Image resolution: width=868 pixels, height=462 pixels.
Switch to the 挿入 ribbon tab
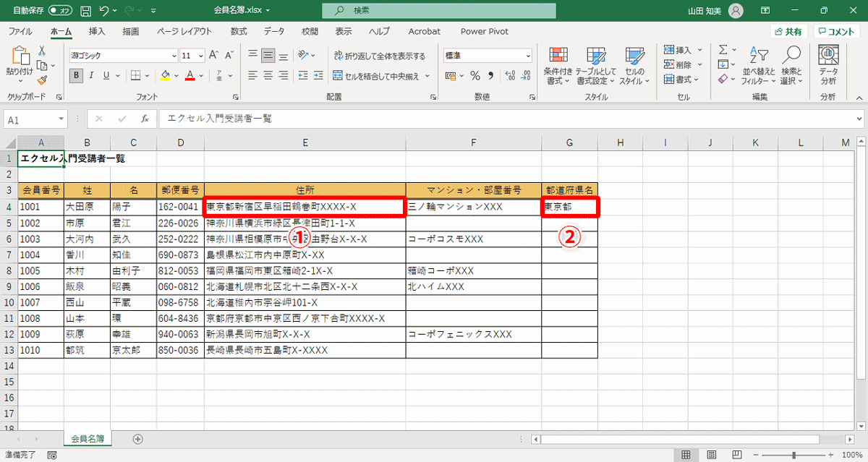click(x=97, y=32)
